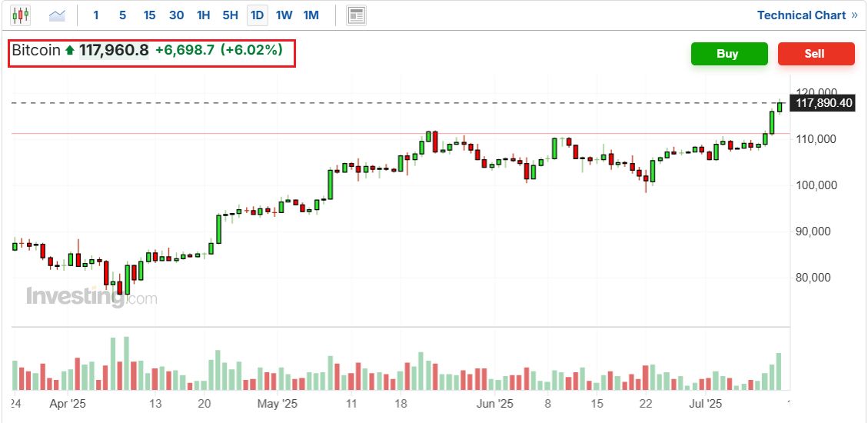Click the Bitcoin 117,960.8 price quote

pyautogui.click(x=114, y=51)
